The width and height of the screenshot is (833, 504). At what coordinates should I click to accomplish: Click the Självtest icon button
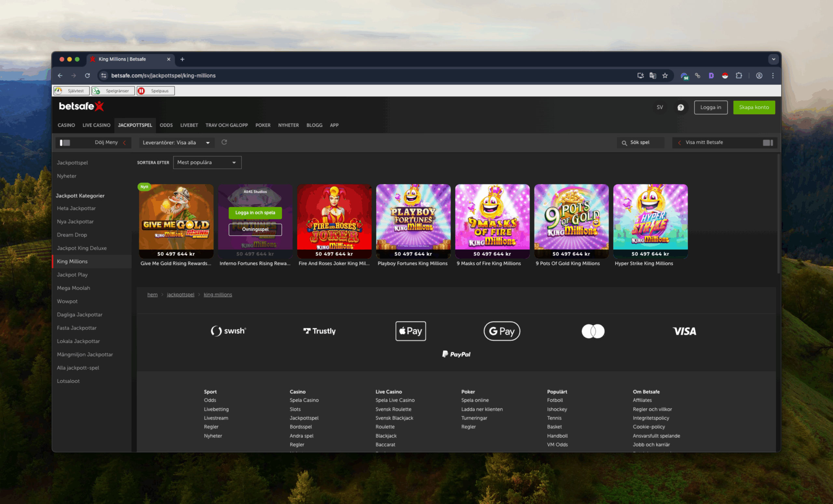coord(71,91)
